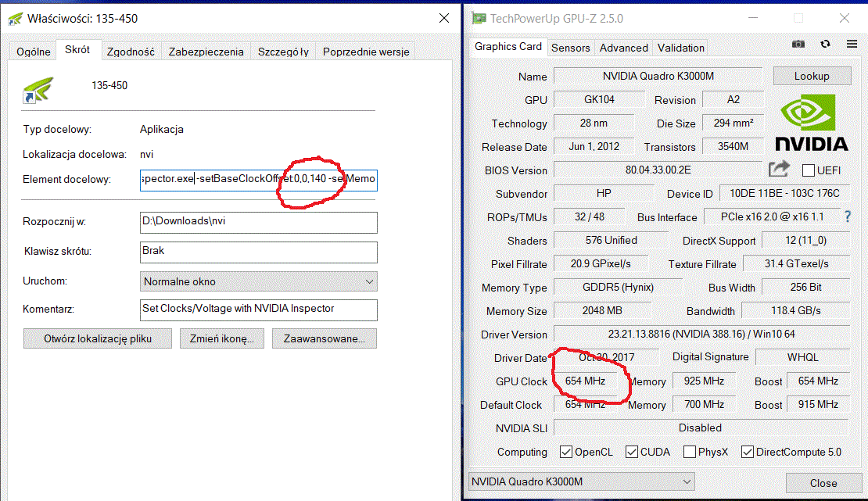868x501 pixels.
Task: Minimize the GPU-Z window
Action: [x=753, y=18]
